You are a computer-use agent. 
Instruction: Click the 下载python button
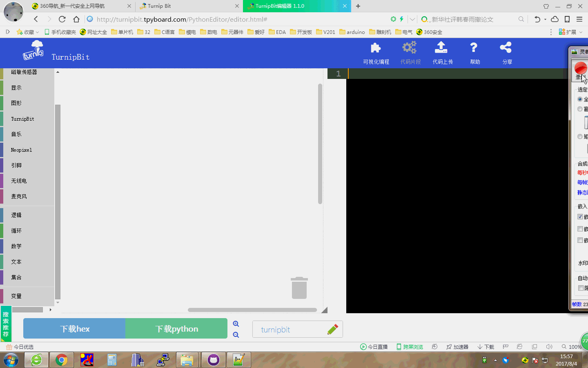click(176, 328)
